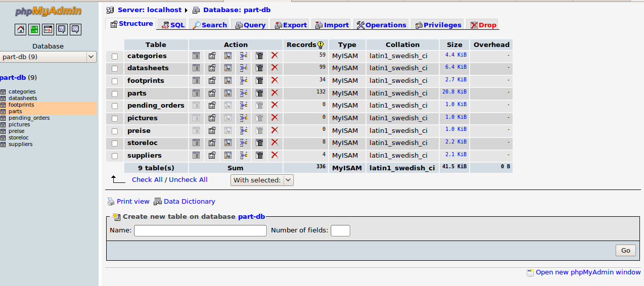The image size is (644, 286).
Task: Click the Check All link
Action: tap(147, 180)
